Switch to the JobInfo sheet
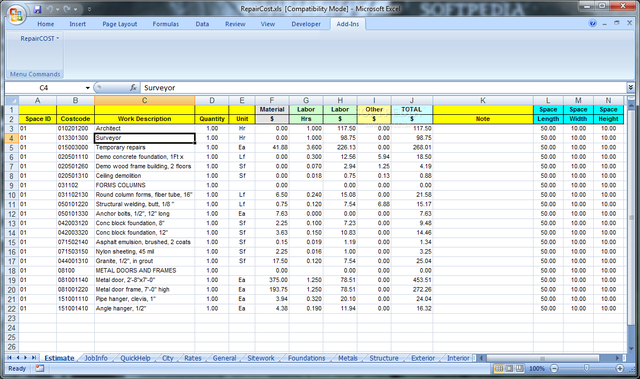Image resolution: width=640 pixels, height=379 pixels. click(x=96, y=358)
